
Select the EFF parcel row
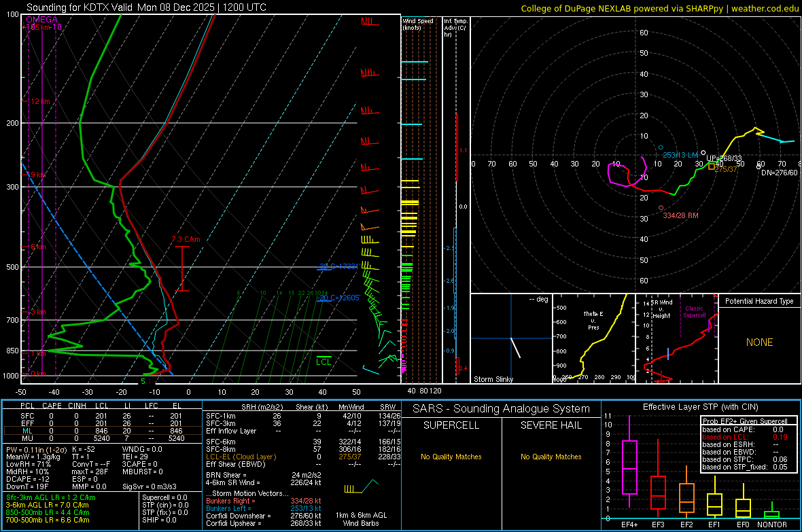102,423
